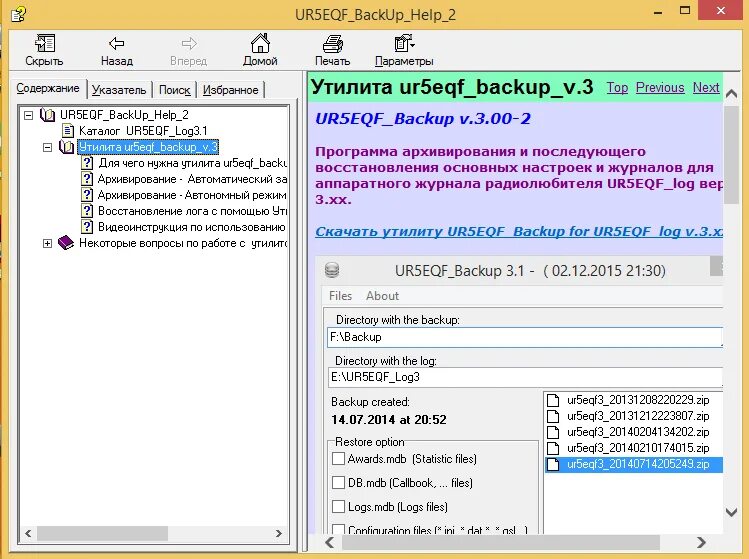Image resolution: width=749 pixels, height=559 pixels.
Task: Select highlighted ur5eqf3_20140714205249.zip file name
Action: (638, 464)
